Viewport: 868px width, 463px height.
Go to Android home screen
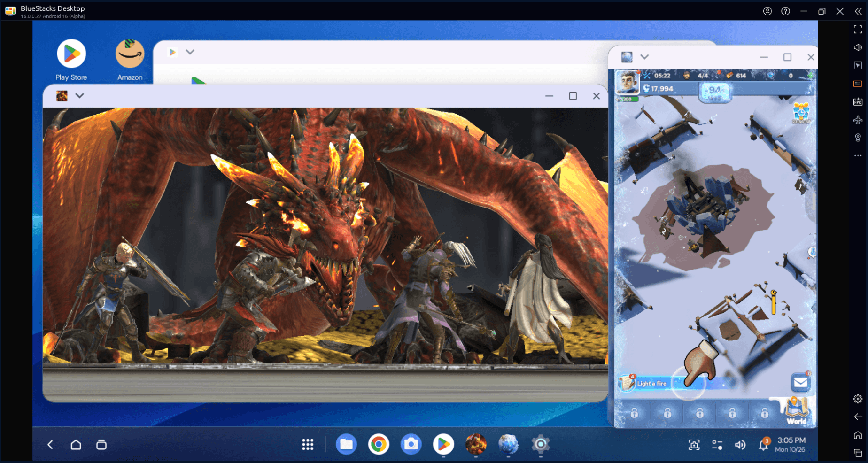pos(76,444)
